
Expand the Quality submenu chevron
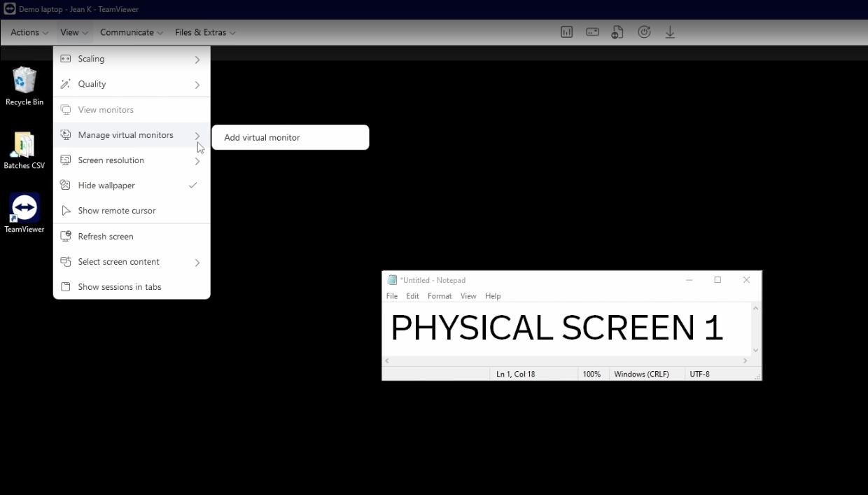pyautogui.click(x=197, y=85)
